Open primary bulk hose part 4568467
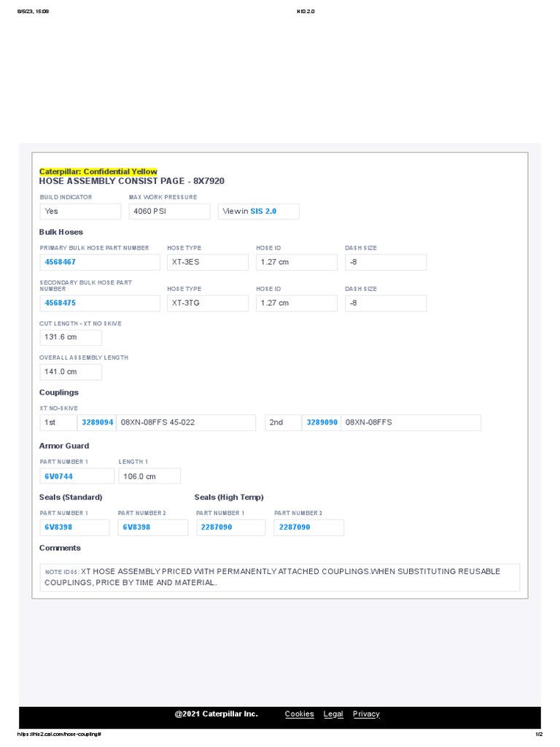560x747 pixels. [x=60, y=262]
